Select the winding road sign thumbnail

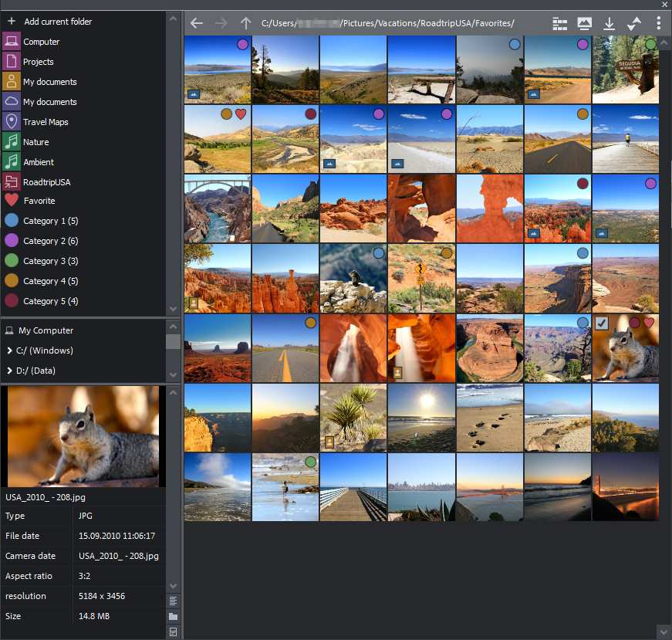pyautogui.click(x=421, y=278)
